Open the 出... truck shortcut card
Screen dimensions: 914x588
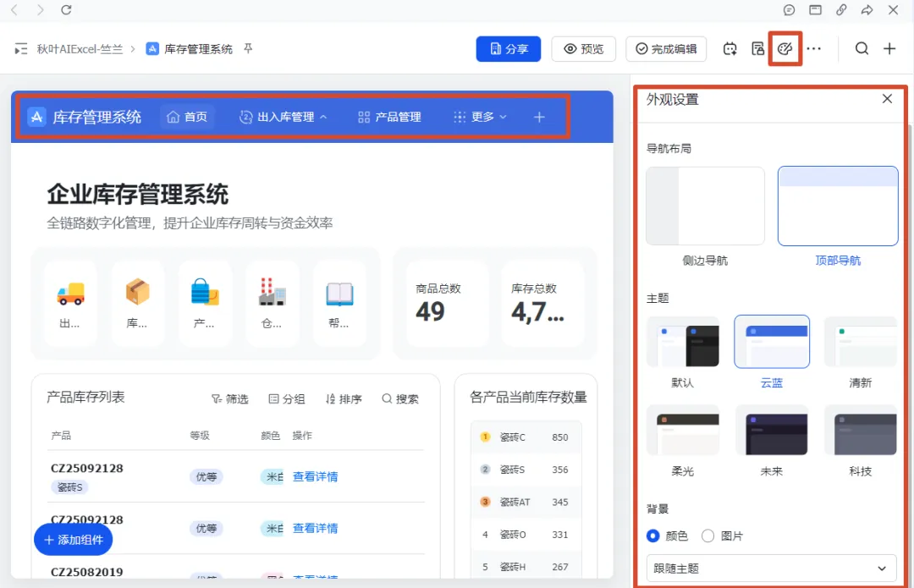(70, 304)
